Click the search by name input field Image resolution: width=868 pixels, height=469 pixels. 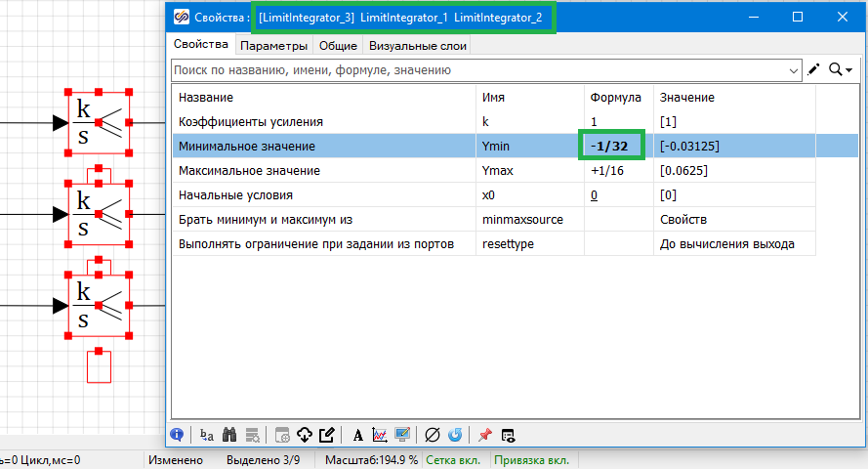click(x=478, y=70)
